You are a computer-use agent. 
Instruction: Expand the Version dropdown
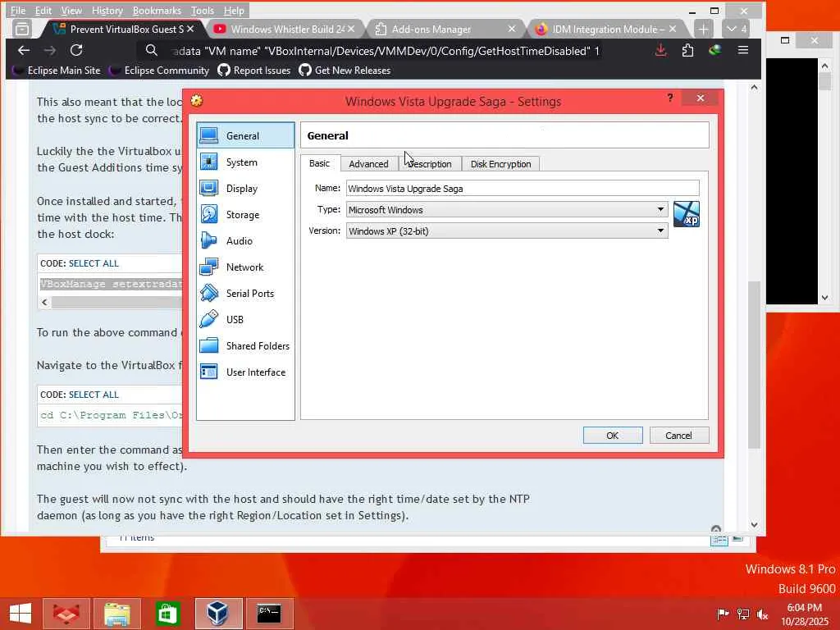click(x=660, y=231)
